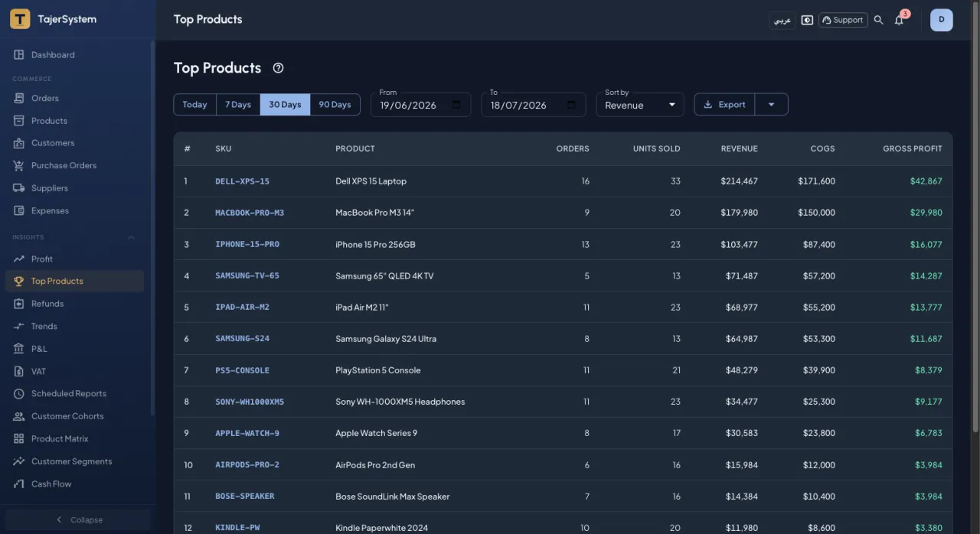Select the 30 Days range

pyautogui.click(x=285, y=105)
